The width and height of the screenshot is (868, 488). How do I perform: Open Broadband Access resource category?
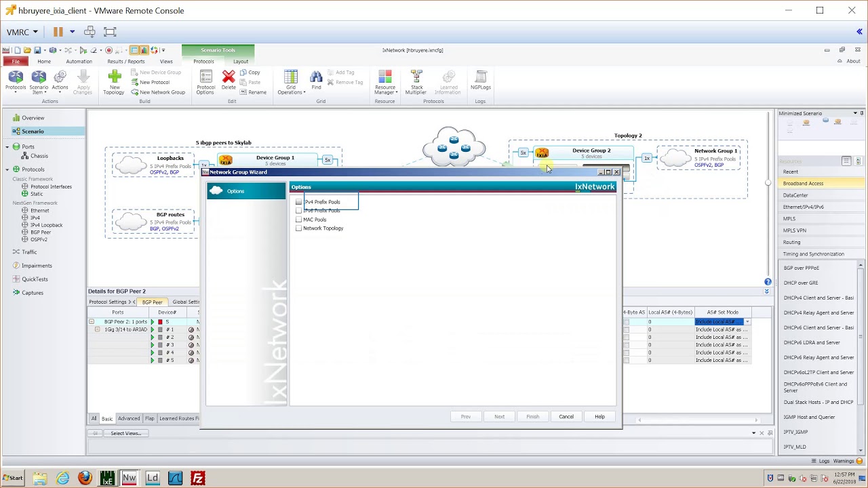click(821, 184)
